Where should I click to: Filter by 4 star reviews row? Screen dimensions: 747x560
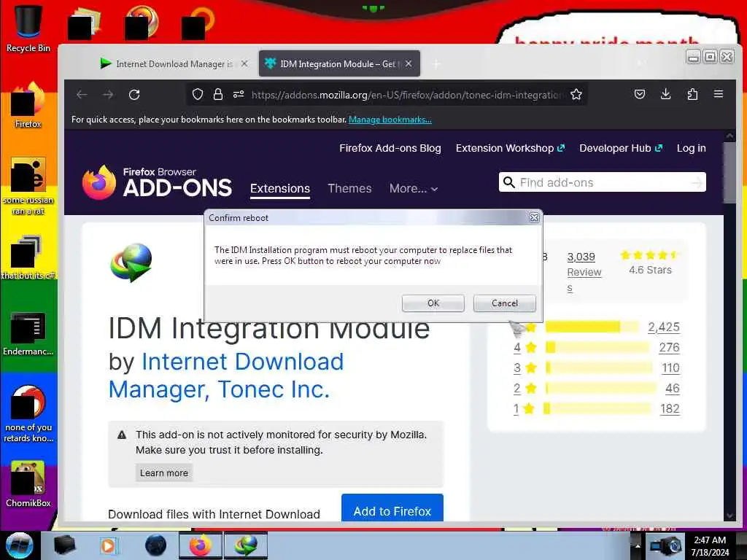pos(597,348)
